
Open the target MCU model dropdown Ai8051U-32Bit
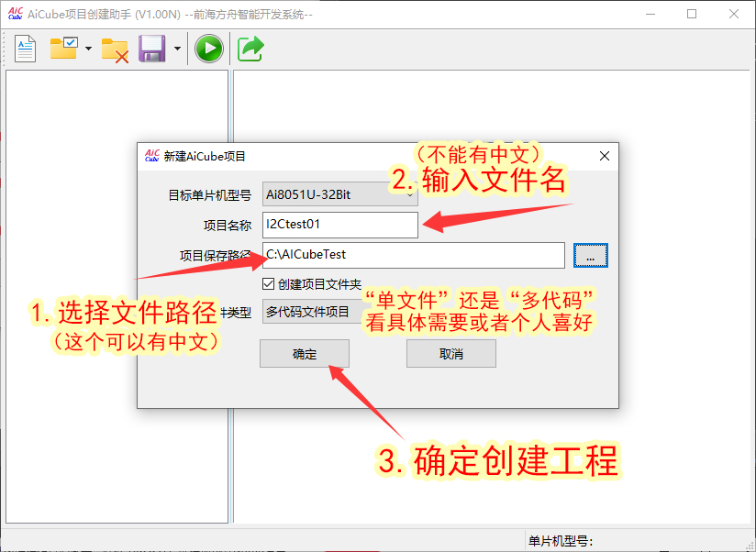[x=339, y=194]
